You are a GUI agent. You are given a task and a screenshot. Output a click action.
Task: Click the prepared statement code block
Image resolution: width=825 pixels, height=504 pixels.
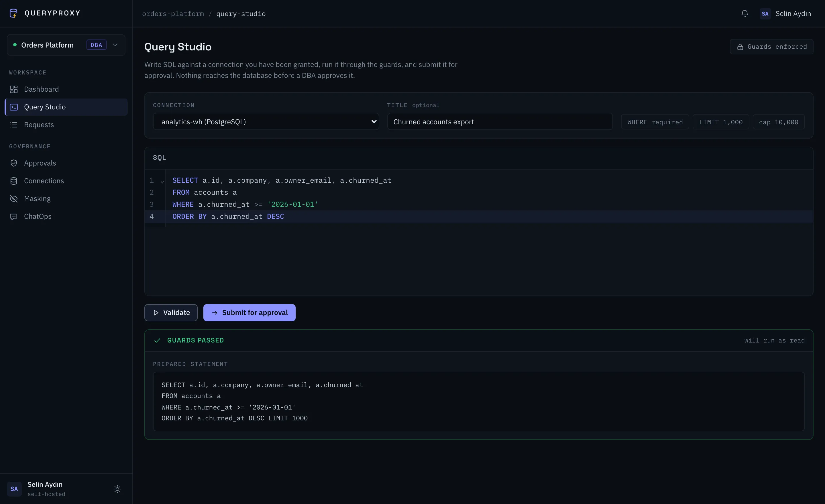[479, 401]
